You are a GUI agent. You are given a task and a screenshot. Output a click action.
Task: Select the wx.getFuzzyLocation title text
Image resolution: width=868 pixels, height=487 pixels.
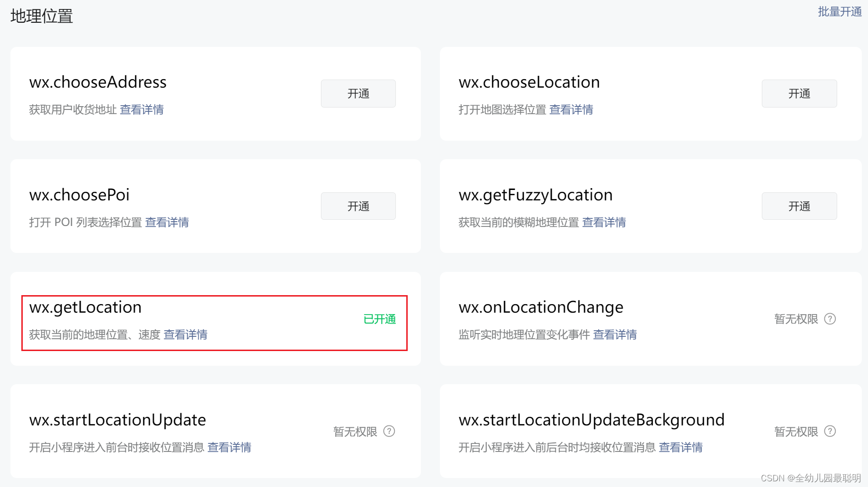[x=536, y=195]
